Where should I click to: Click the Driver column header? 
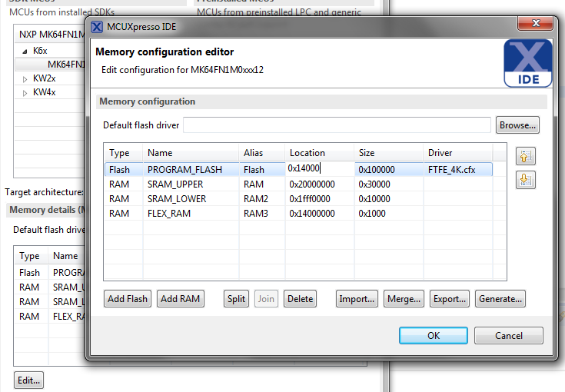[457, 153]
